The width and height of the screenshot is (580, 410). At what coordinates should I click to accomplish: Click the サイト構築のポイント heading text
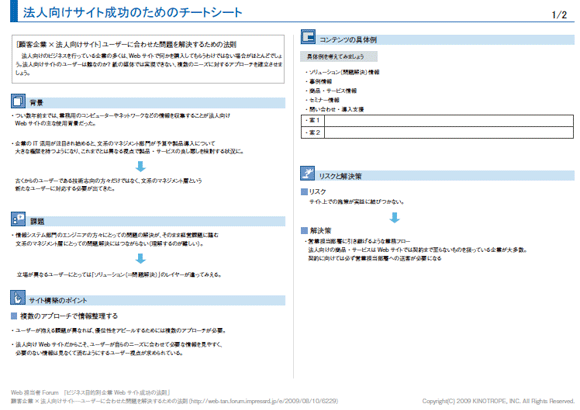click(x=58, y=300)
